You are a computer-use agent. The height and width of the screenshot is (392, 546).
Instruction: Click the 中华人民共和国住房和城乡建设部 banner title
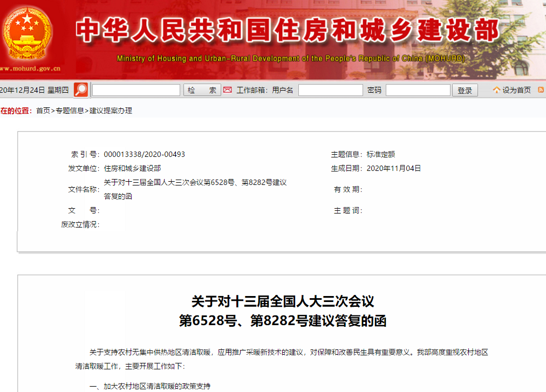(x=287, y=31)
